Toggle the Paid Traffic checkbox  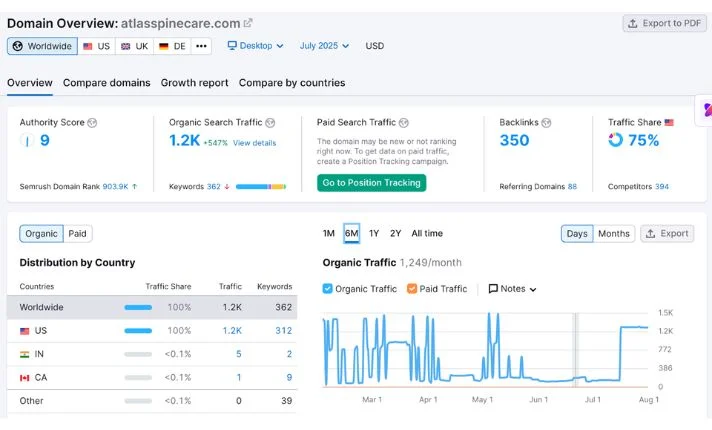tap(412, 289)
